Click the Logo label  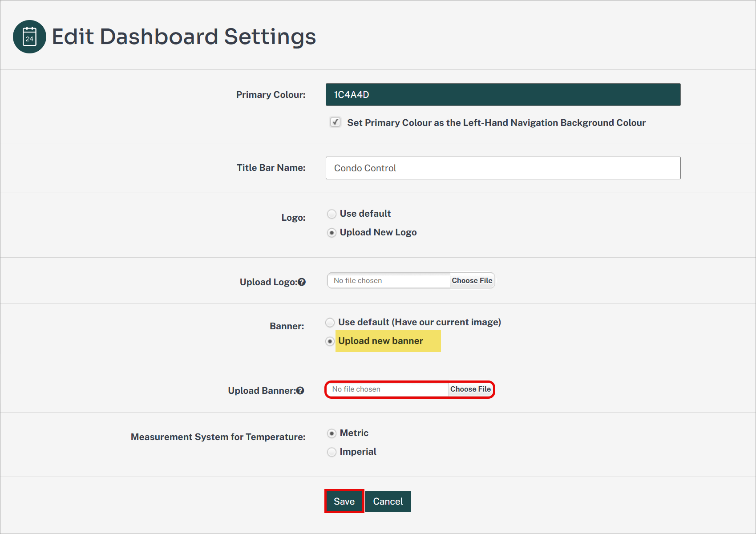[293, 218]
